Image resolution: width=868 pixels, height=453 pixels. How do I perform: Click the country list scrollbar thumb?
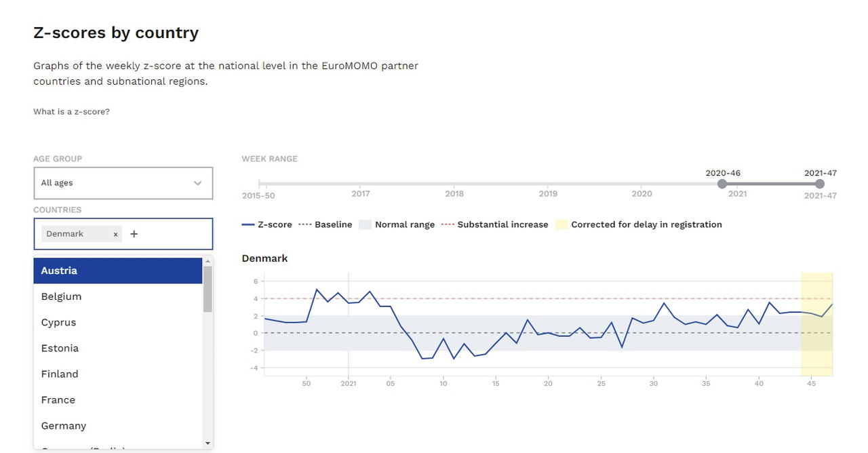[208, 289]
